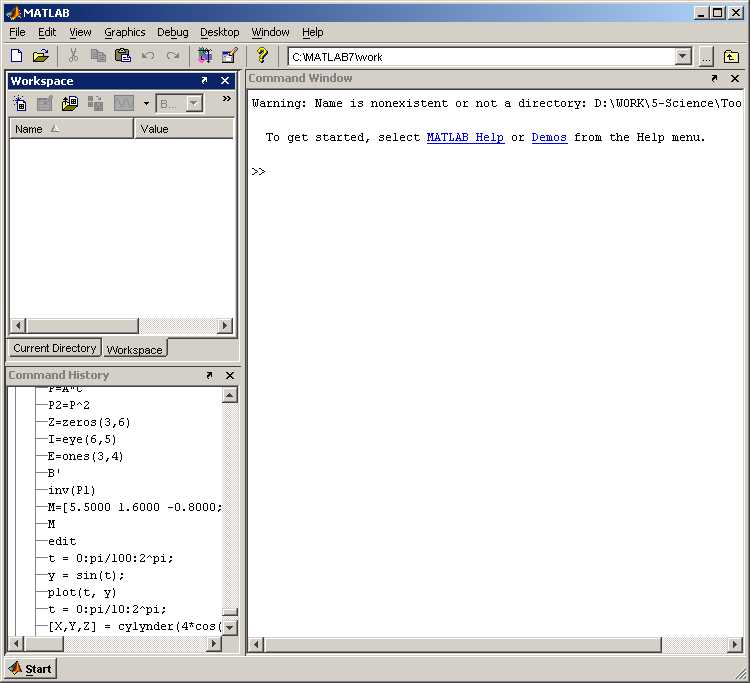This screenshot has height=683, width=750.
Task: Click the Demos link
Action: (x=549, y=138)
